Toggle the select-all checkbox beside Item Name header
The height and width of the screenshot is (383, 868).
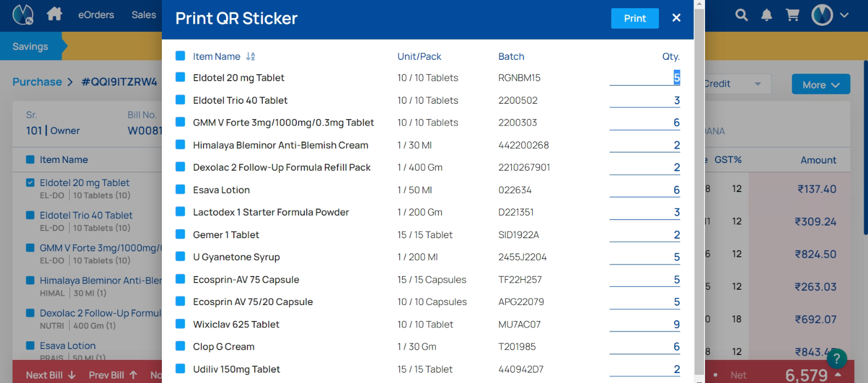[180, 56]
